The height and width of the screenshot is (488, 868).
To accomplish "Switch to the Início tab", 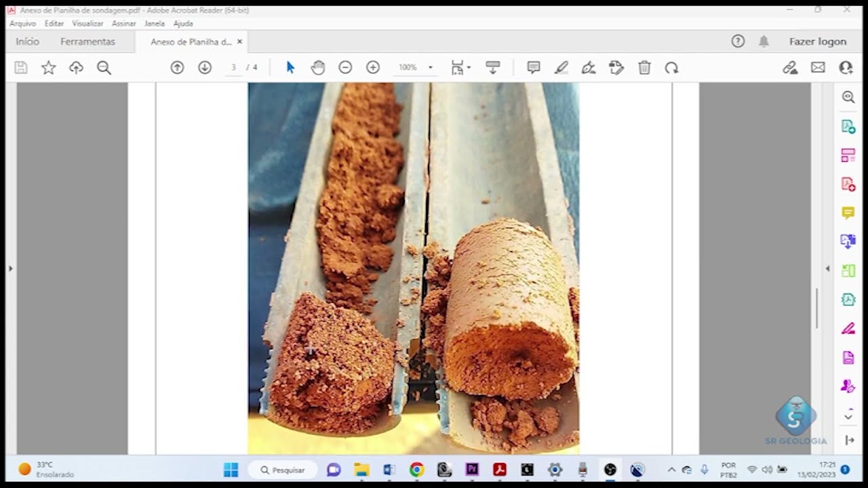I will 28,41.
